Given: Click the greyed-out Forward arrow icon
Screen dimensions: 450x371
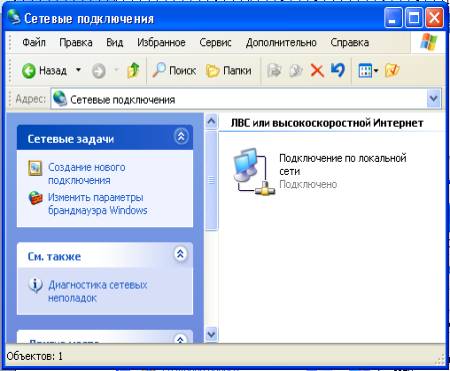Looking at the screenshot, I should click(99, 71).
